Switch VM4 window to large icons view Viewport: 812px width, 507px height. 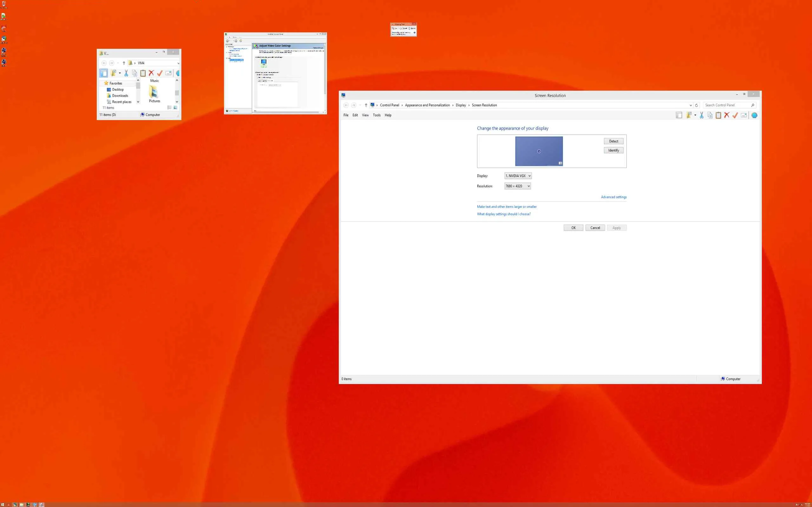175,108
